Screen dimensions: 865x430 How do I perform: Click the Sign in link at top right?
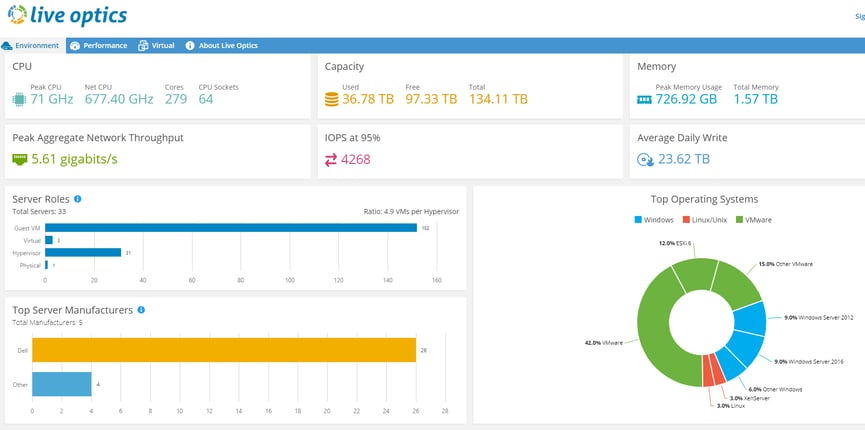(x=859, y=17)
